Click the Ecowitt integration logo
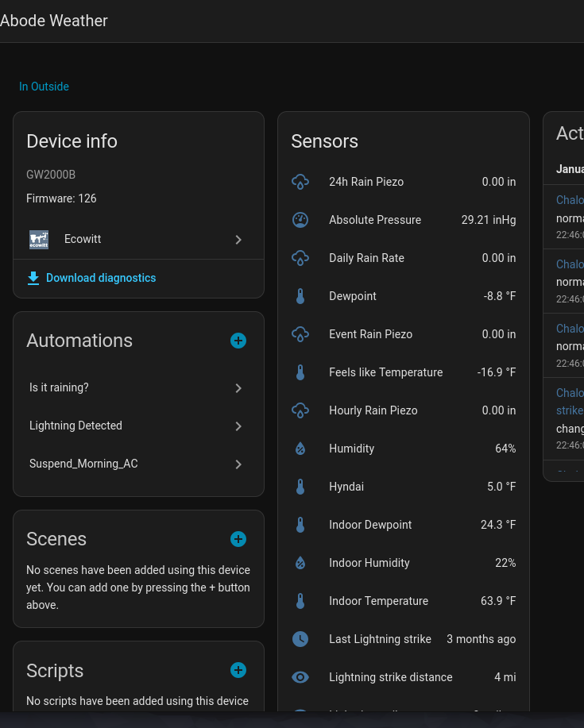 [39, 239]
